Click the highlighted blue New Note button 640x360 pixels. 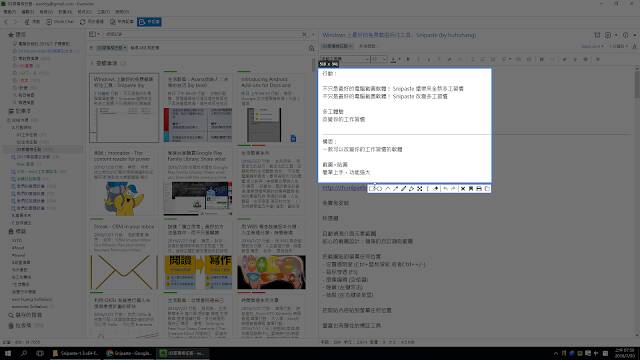[149, 22]
